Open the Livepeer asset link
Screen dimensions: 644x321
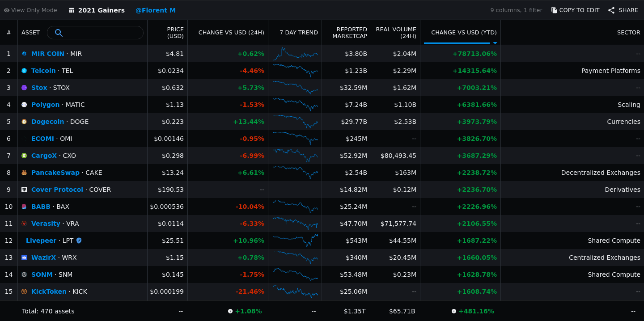point(41,241)
